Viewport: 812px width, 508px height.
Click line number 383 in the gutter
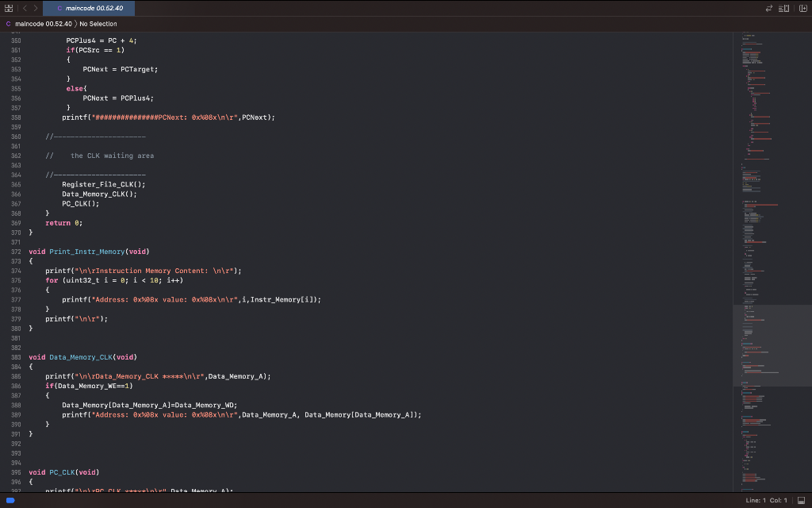[16, 357]
